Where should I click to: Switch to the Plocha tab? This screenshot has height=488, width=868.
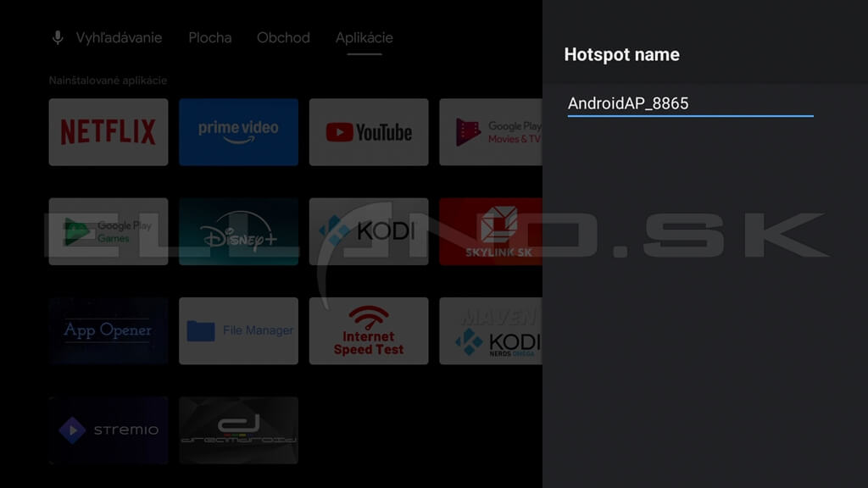point(209,38)
